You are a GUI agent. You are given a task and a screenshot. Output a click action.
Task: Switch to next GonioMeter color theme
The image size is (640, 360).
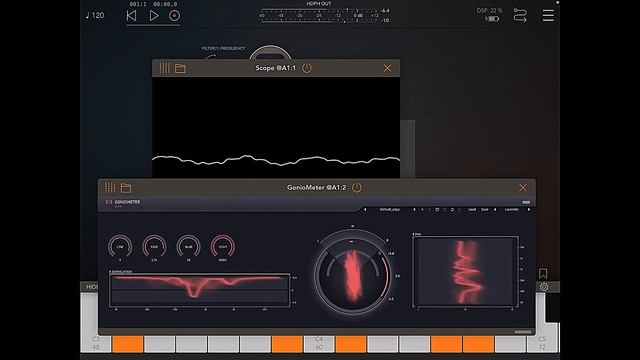(529, 209)
